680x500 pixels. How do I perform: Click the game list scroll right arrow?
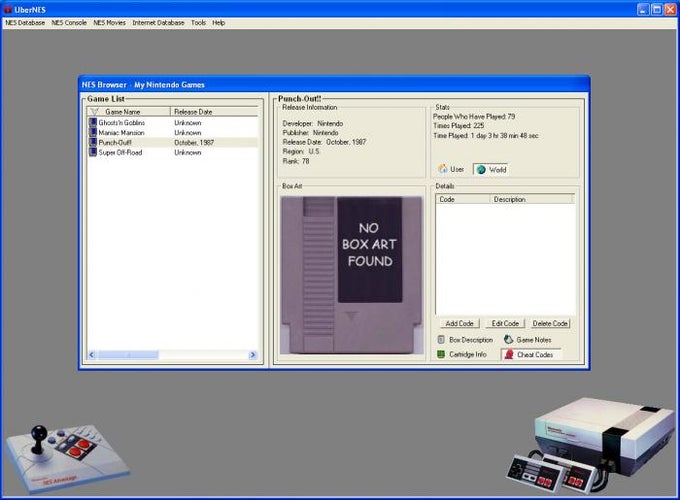253,355
